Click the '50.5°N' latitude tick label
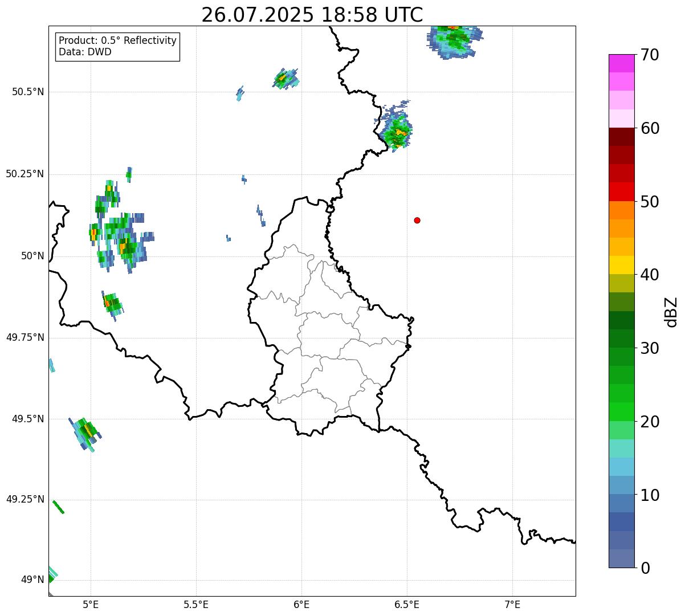The height and width of the screenshot is (616, 685). 28,92
